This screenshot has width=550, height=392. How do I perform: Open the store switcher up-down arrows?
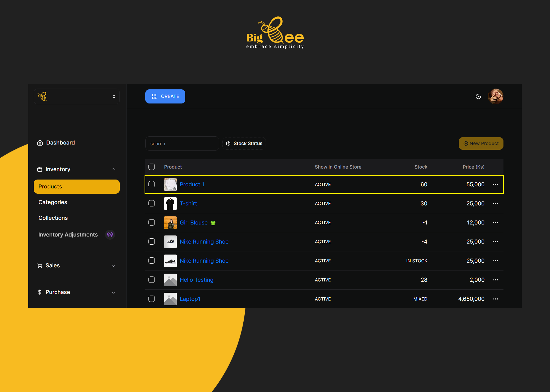click(x=114, y=96)
